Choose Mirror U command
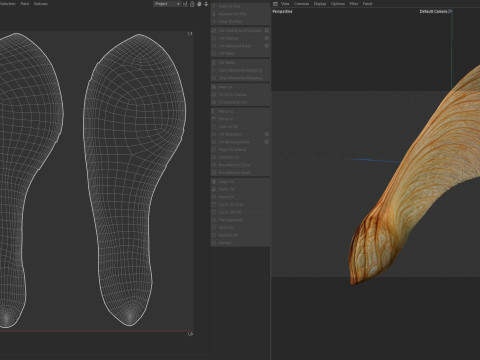Screen dimensions: 480x360 [x=240, y=111]
